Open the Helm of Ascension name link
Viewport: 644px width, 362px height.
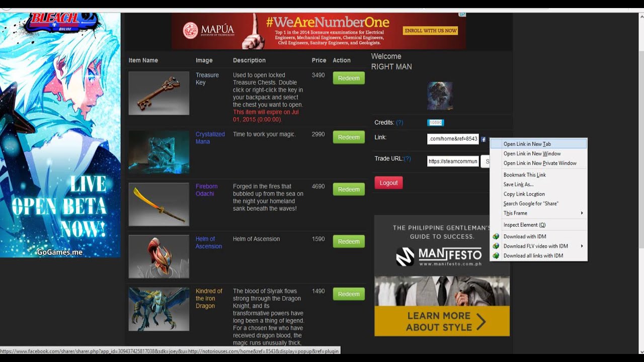tap(208, 242)
